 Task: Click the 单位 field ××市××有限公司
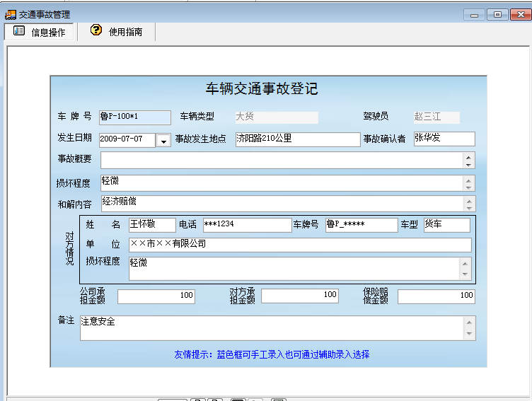coord(300,245)
